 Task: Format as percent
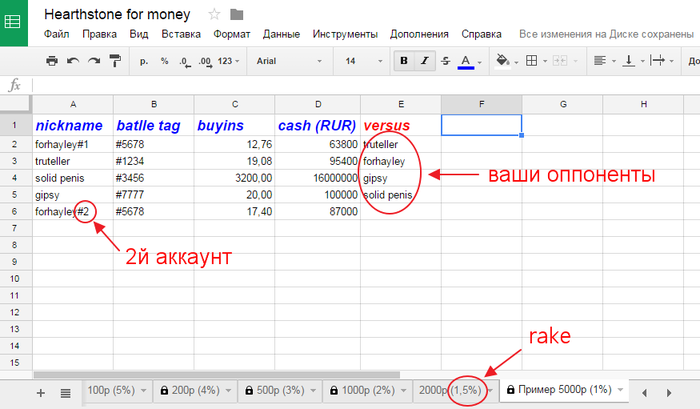tap(165, 61)
